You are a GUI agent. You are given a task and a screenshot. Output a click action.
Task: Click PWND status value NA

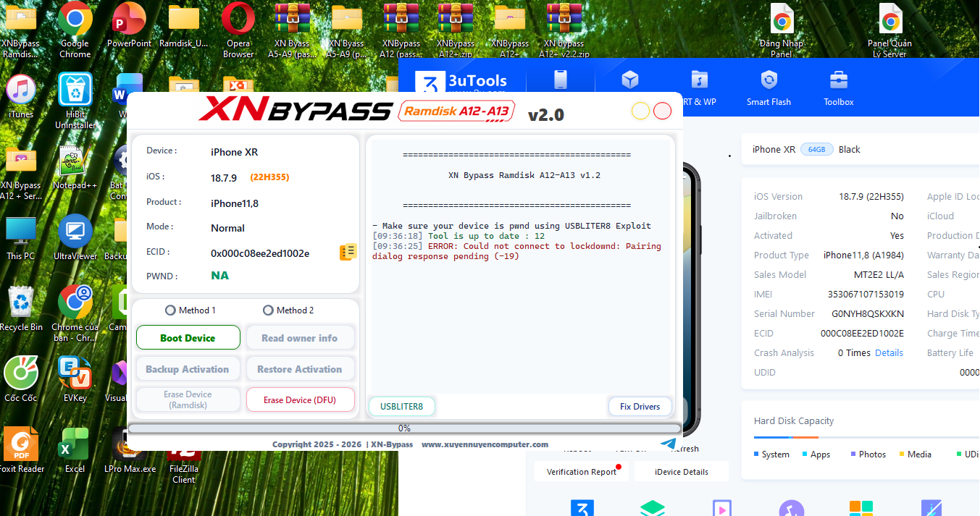tap(219, 275)
